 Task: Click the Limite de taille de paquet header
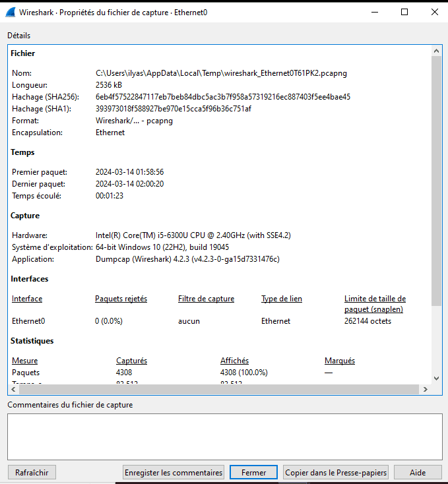pos(375,304)
